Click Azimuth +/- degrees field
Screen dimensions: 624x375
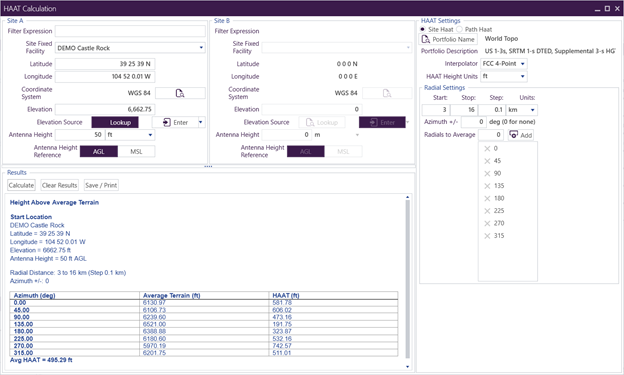click(x=474, y=122)
